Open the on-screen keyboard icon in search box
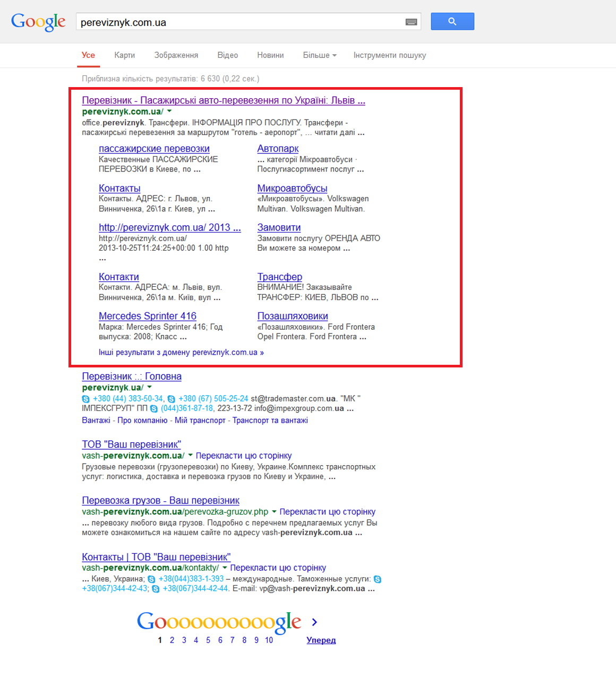Screen dimensions: 616x677 411,22
